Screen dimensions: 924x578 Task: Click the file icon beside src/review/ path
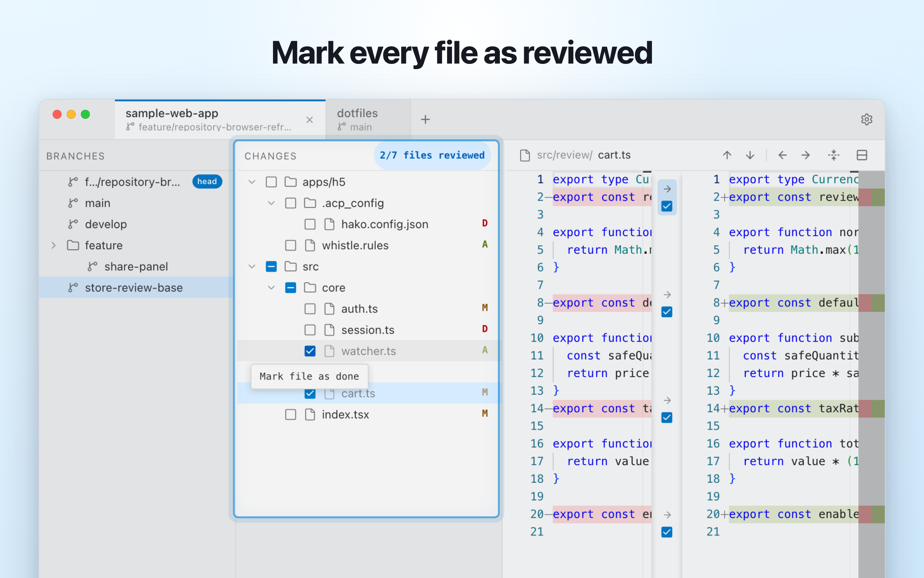click(x=525, y=155)
